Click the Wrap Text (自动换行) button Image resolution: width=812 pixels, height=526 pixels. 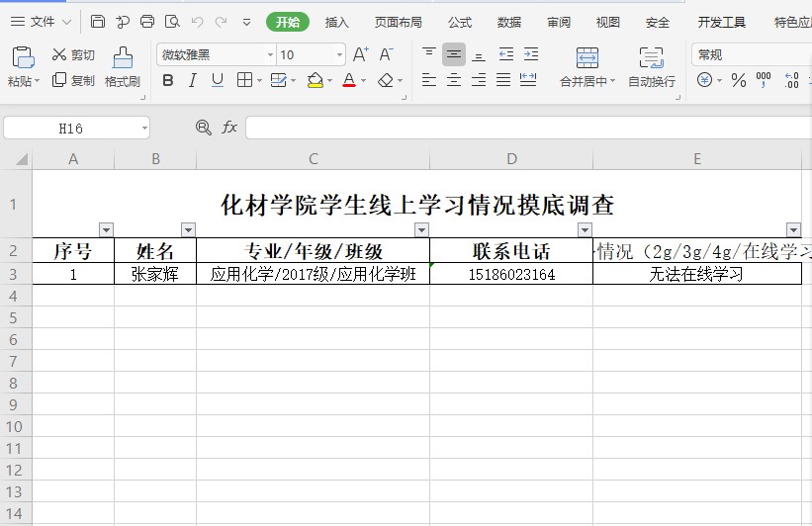(x=651, y=67)
